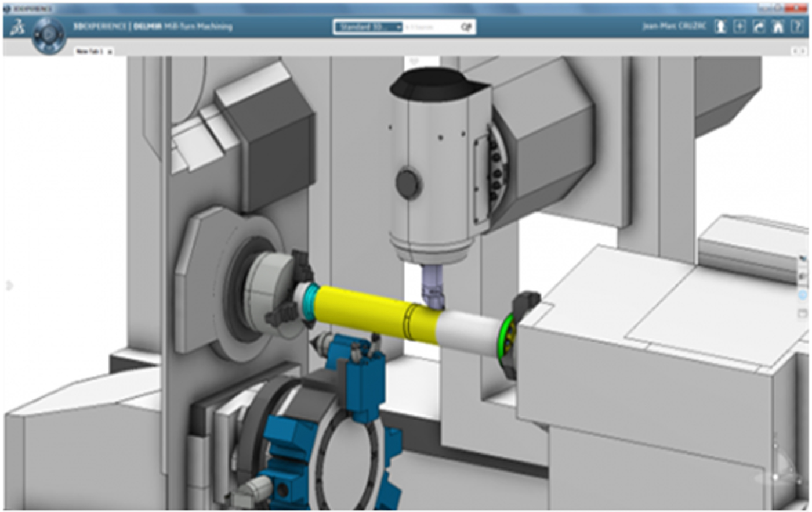
Task: Click the search magnifier icon
Action: click(466, 27)
